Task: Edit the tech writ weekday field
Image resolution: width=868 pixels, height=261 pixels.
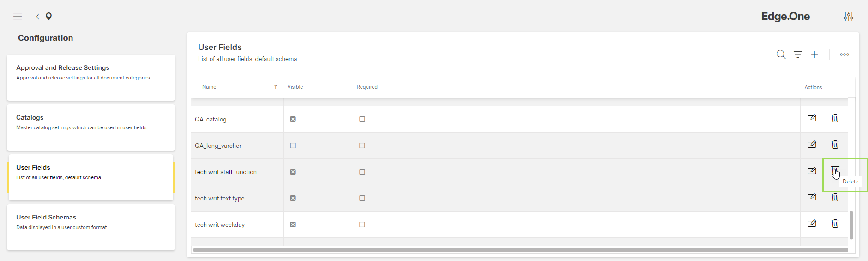Action: [x=812, y=224]
